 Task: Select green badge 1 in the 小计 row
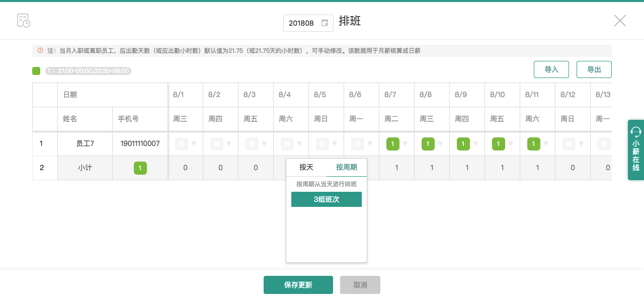point(140,168)
